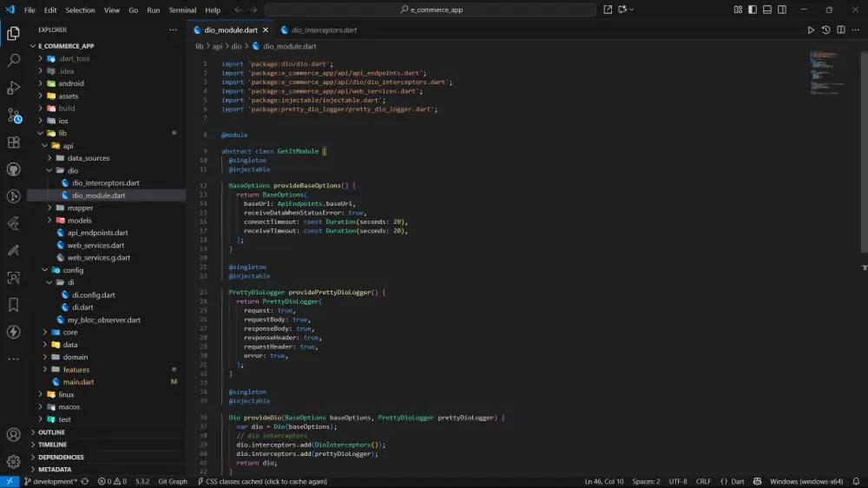Open the Source Control view

pos(13,115)
